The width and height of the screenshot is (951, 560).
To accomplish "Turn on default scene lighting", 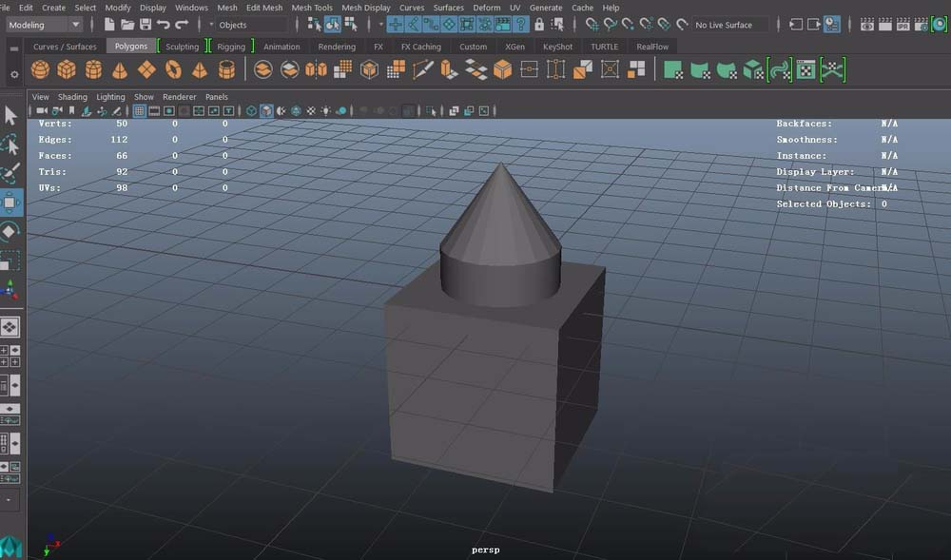I will click(x=325, y=110).
